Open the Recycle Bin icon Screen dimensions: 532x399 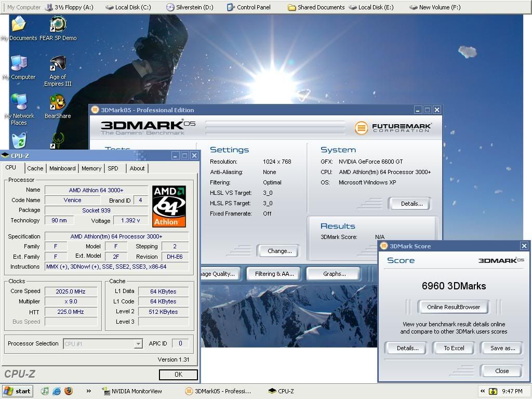click(19, 140)
